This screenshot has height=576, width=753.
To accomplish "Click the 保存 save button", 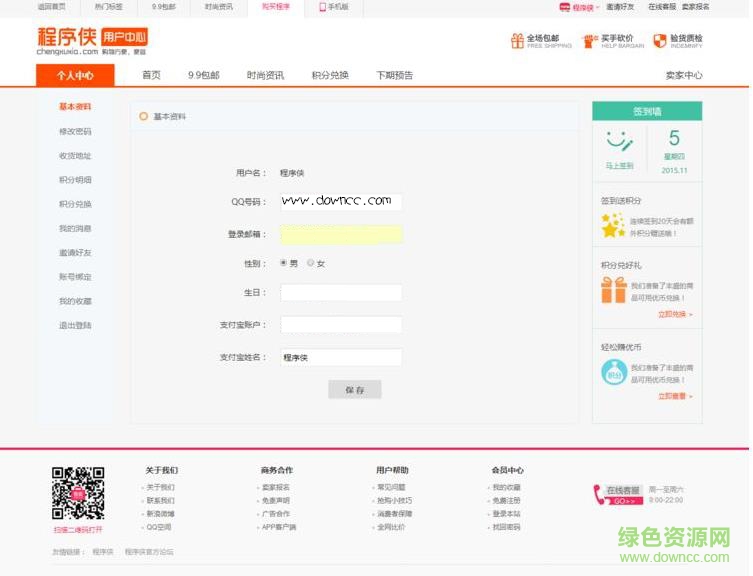I will (x=354, y=390).
